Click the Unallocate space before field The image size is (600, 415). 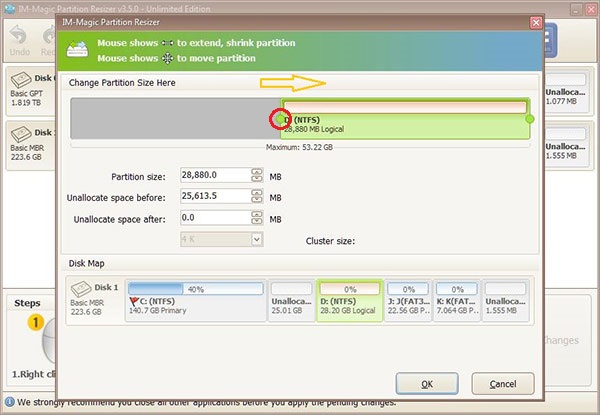coord(215,196)
